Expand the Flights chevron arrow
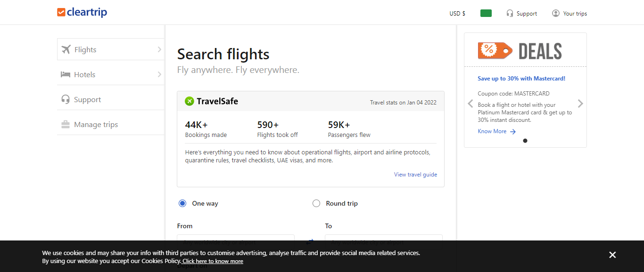The height and width of the screenshot is (272, 644). (x=159, y=49)
